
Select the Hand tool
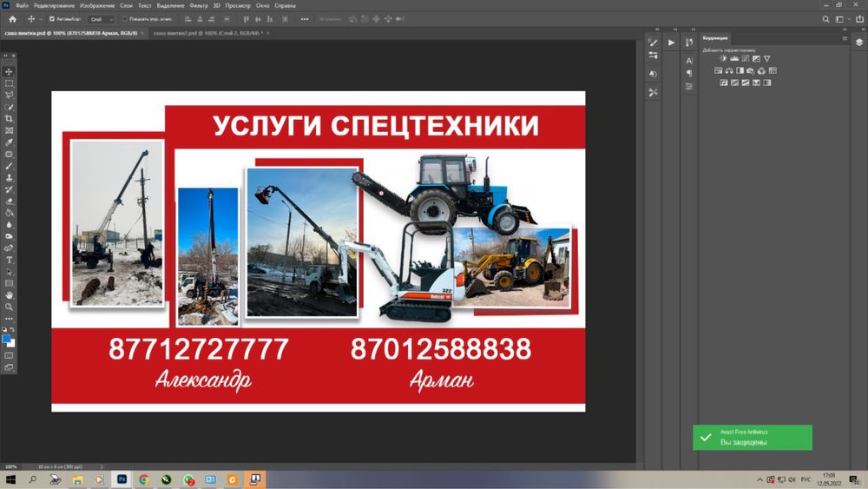click(9, 295)
